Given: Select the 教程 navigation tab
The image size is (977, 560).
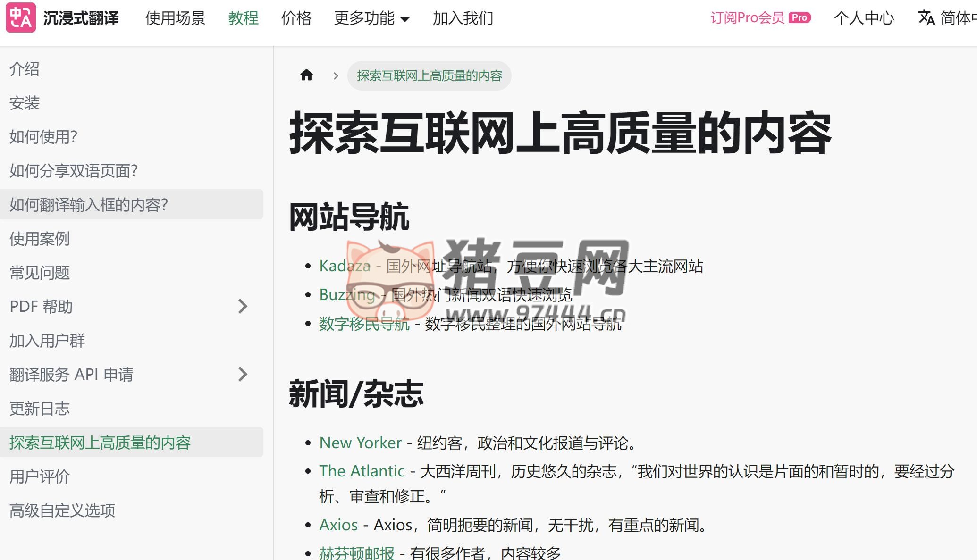Looking at the screenshot, I should coord(244,18).
